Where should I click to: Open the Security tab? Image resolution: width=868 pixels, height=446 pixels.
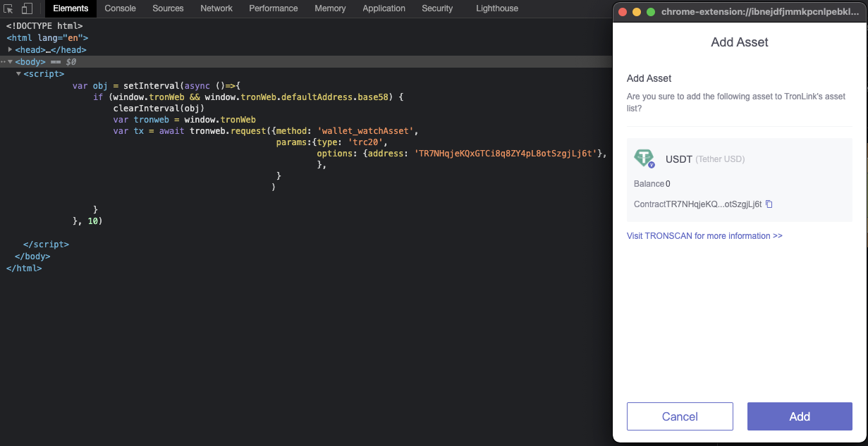click(437, 8)
